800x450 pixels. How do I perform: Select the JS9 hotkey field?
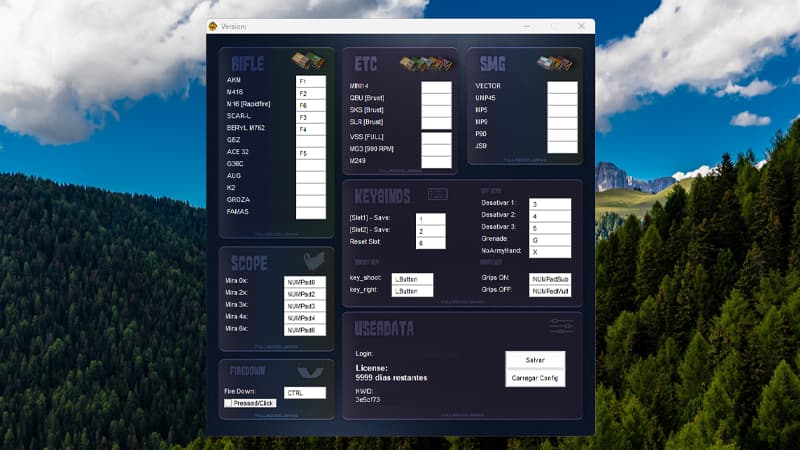[562, 147]
